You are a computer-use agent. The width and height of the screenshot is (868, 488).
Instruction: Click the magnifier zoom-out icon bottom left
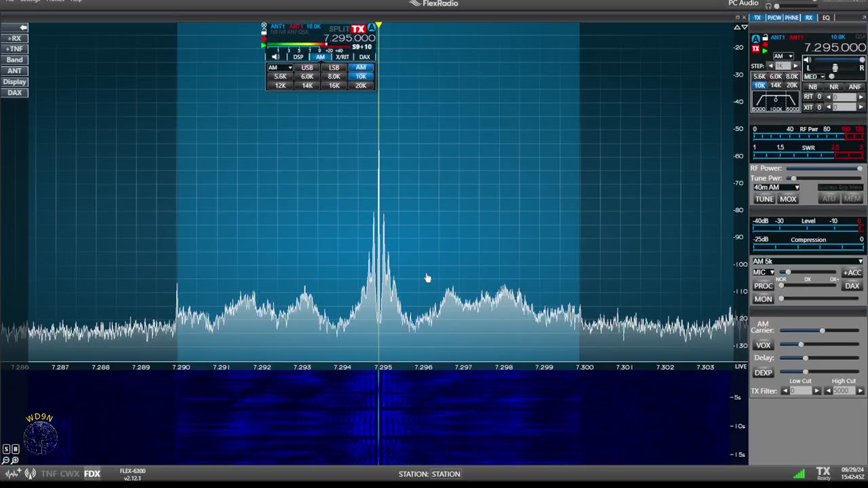(6, 460)
